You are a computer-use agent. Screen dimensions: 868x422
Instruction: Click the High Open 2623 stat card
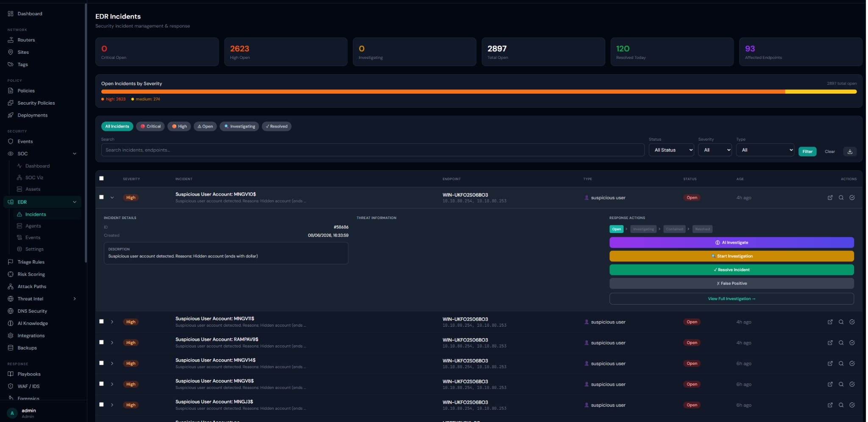(x=286, y=52)
